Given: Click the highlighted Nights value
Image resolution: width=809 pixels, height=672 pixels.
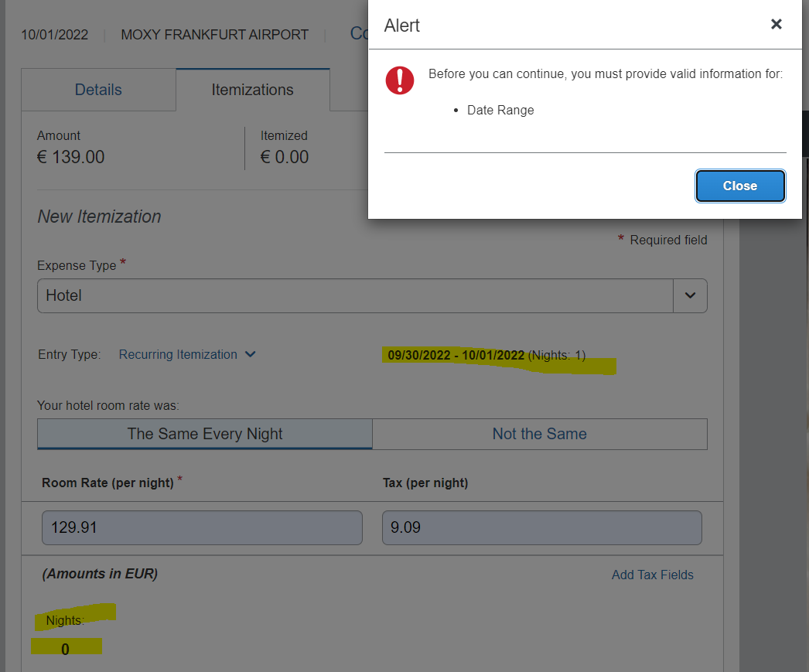Looking at the screenshot, I should coord(65,647).
